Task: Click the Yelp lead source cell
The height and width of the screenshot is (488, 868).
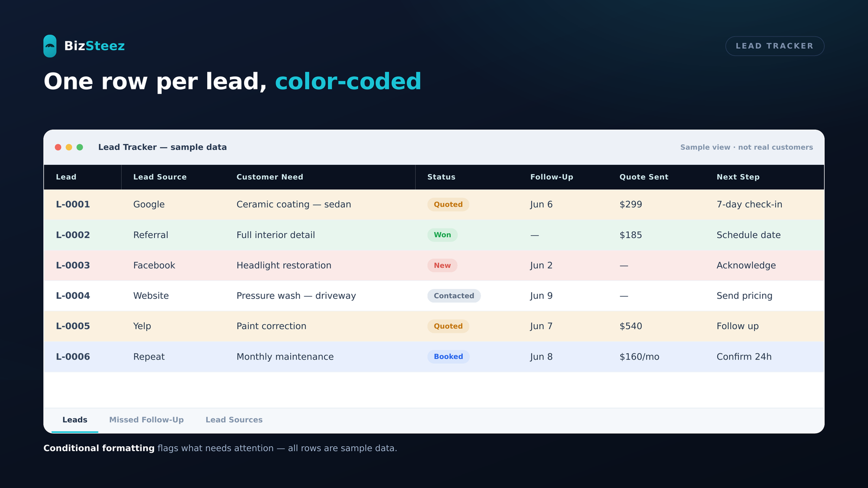Action: pos(142,326)
